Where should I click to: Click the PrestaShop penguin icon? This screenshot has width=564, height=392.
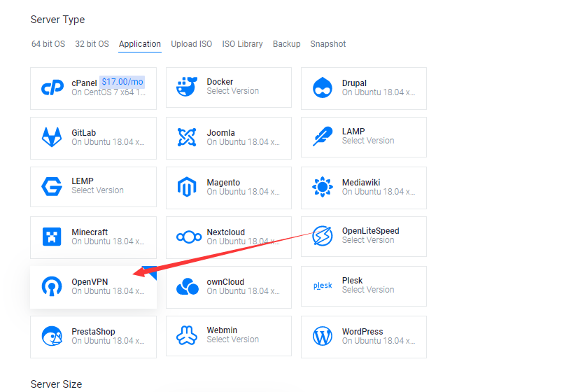coord(52,336)
